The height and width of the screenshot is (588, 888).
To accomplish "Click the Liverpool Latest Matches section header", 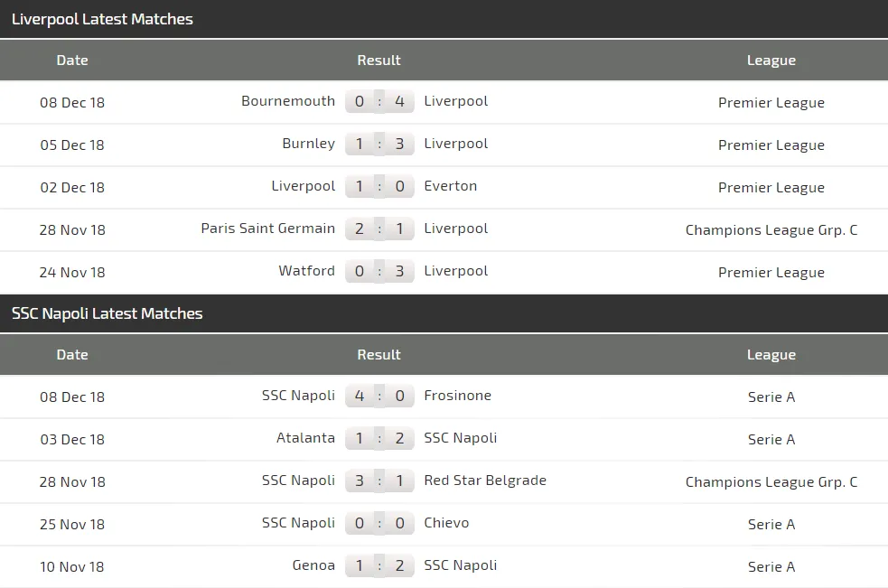I will (x=102, y=19).
